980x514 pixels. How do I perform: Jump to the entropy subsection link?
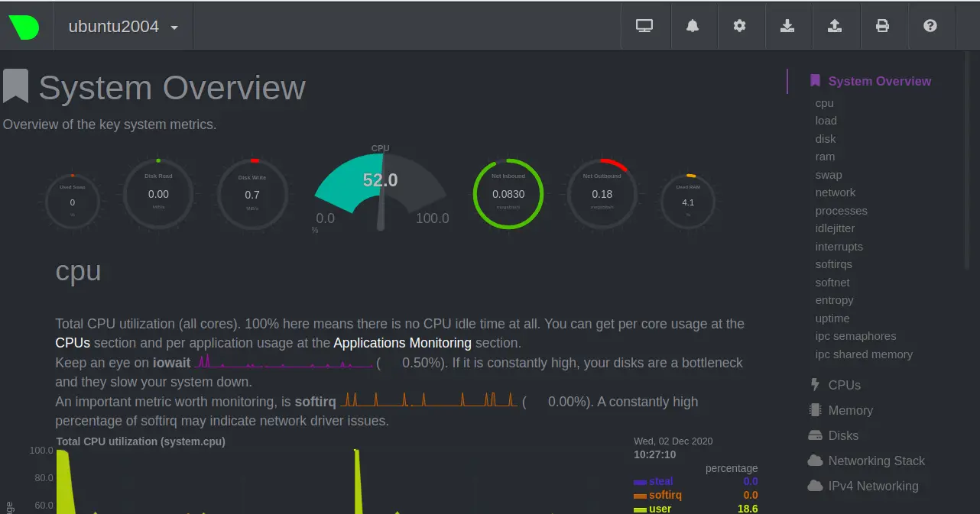pyautogui.click(x=835, y=300)
